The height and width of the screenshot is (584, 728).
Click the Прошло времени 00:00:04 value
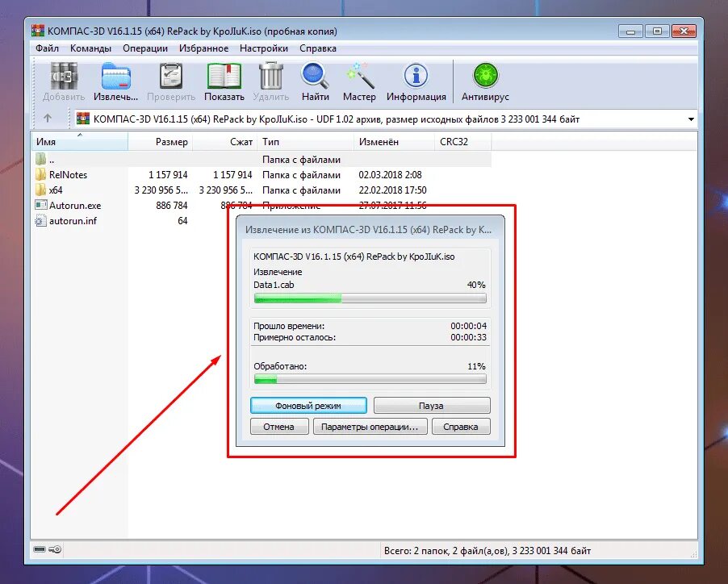coord(468,326)
